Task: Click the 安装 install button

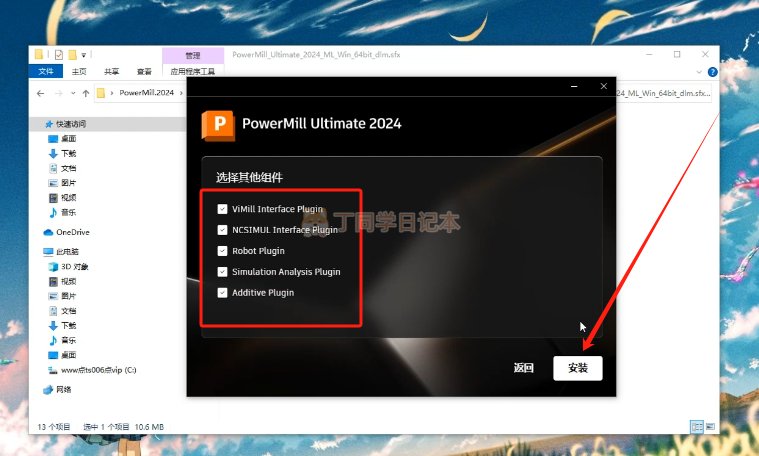Action: 577,368
